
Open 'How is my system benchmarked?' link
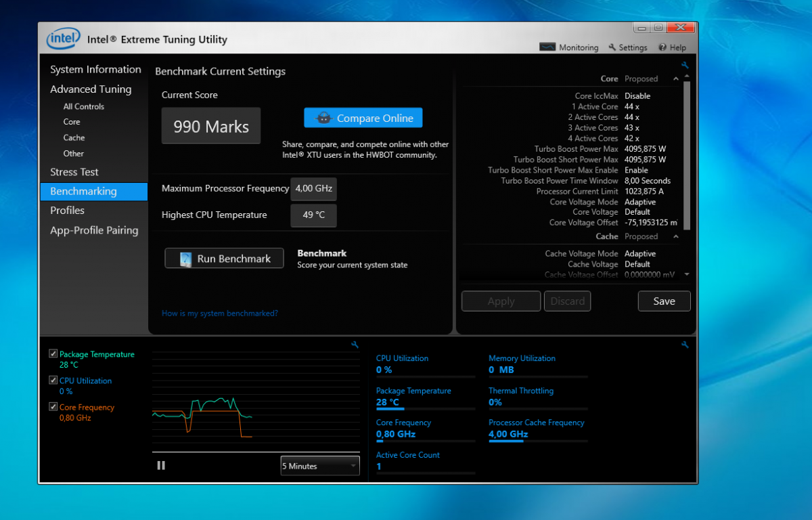pos(220,313)
